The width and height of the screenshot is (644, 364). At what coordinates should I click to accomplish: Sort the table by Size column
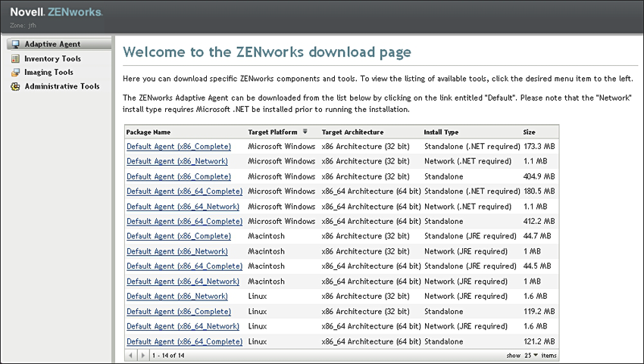pyautogui.click(x=529, y=132)
